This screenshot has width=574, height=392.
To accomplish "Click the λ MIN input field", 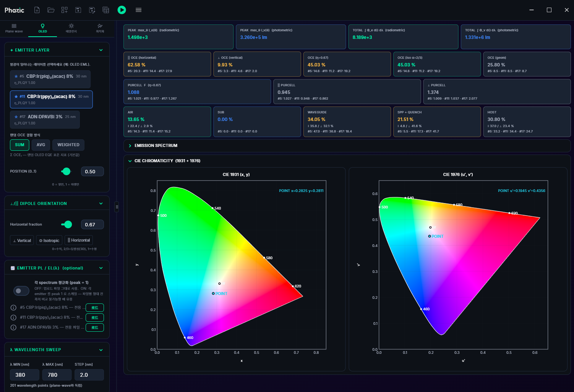I will point(24,375).
